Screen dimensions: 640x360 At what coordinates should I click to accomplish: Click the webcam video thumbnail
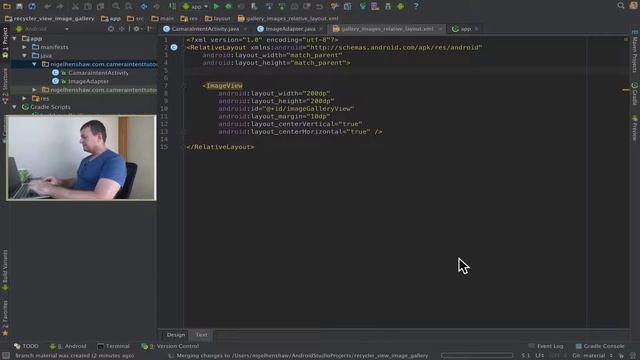coord(81,158)
